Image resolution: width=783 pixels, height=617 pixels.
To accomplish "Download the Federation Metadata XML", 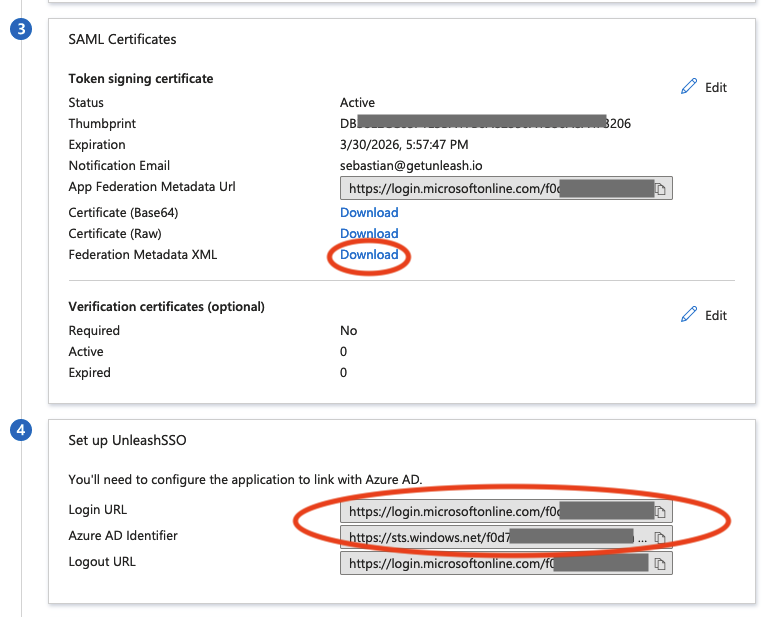I will (369, 255).
